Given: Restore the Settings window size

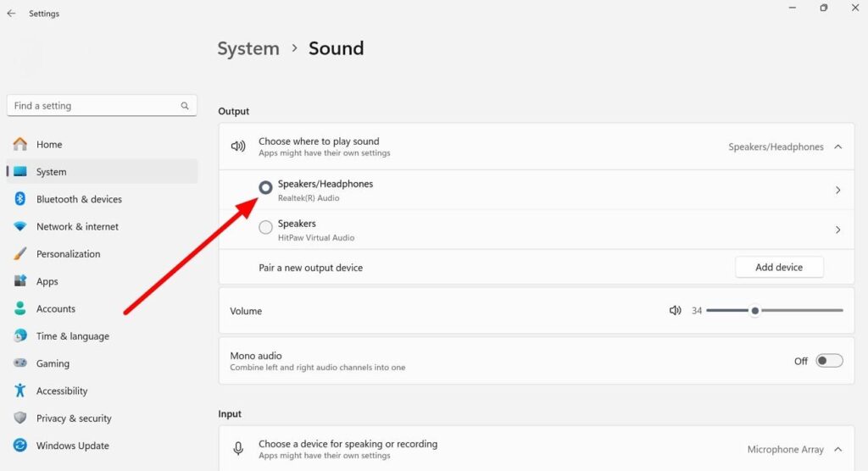Looking at the screenshot, I should pos(824,8).
